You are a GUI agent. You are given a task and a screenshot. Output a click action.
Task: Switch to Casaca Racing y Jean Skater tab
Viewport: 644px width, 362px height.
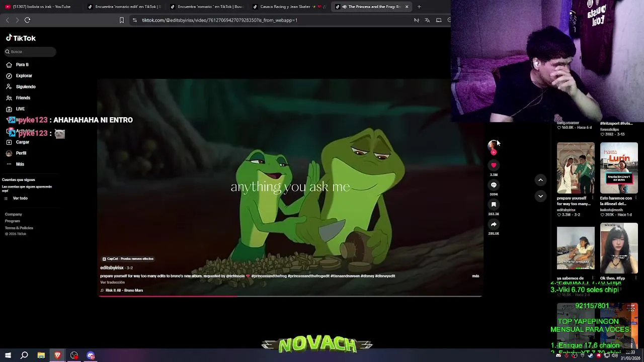288,7
